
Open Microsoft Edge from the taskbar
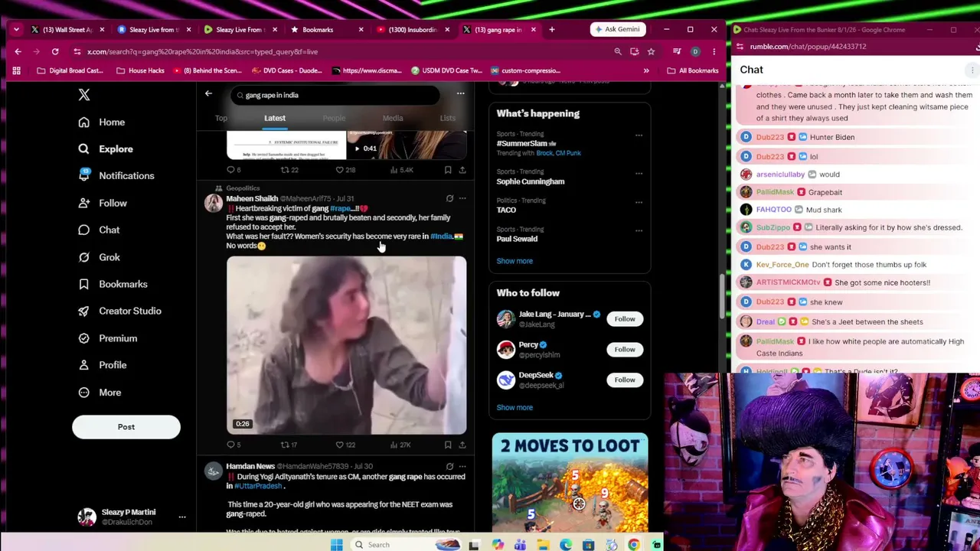point(566,545)
